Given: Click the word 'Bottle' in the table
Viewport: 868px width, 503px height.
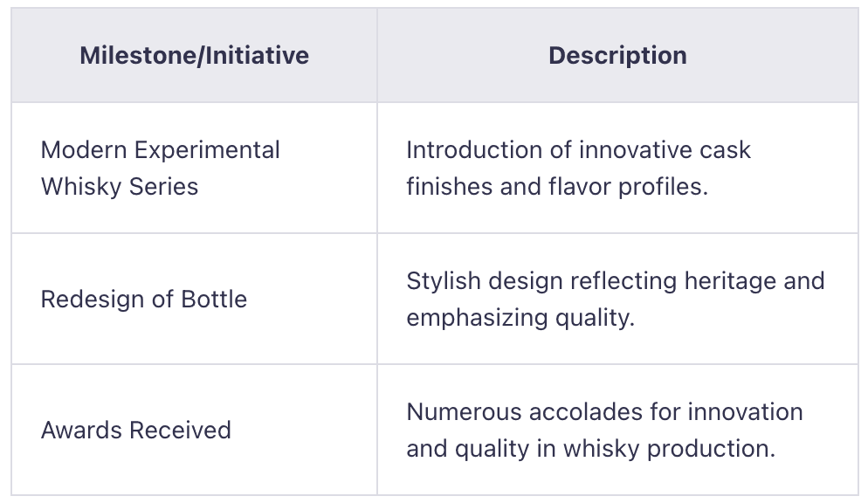Looking at the screenshot, I should 214,299.
